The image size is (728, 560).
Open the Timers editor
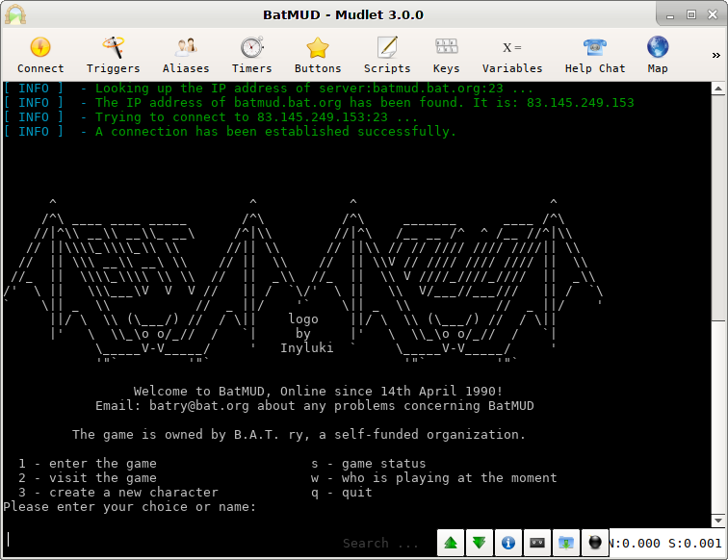coord(251,55)
